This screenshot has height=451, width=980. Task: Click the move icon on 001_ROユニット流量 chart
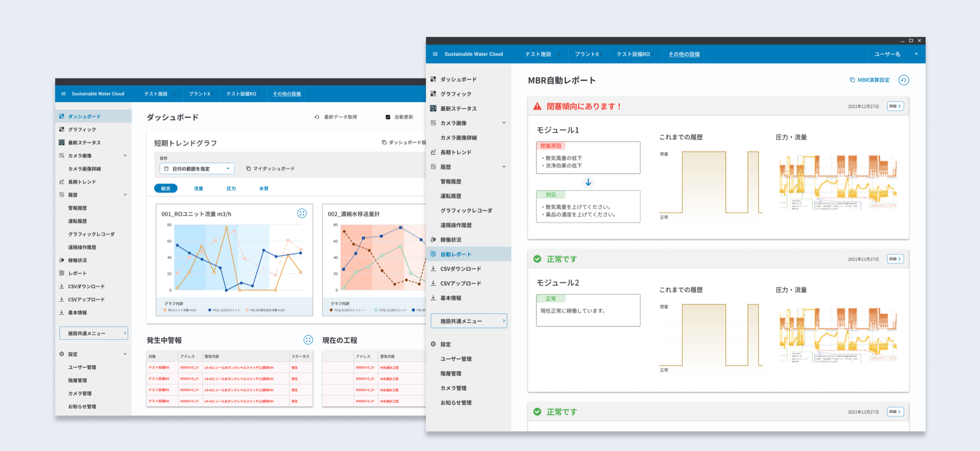pyautogui.click(x=302, y=213)
